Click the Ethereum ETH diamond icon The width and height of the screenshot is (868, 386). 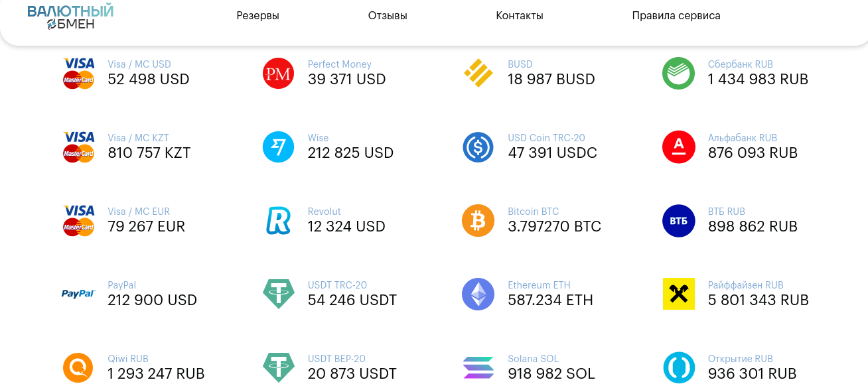(x=478, y=294)
